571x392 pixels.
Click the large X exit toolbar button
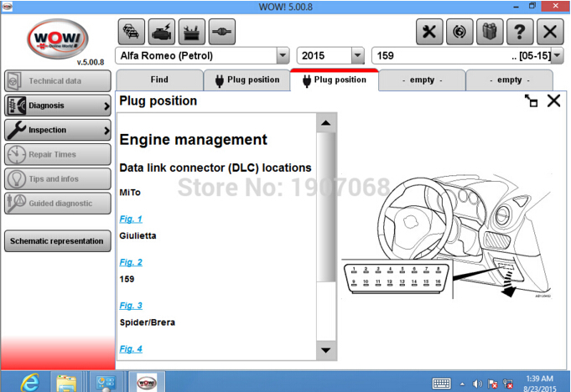click(550, 32)
